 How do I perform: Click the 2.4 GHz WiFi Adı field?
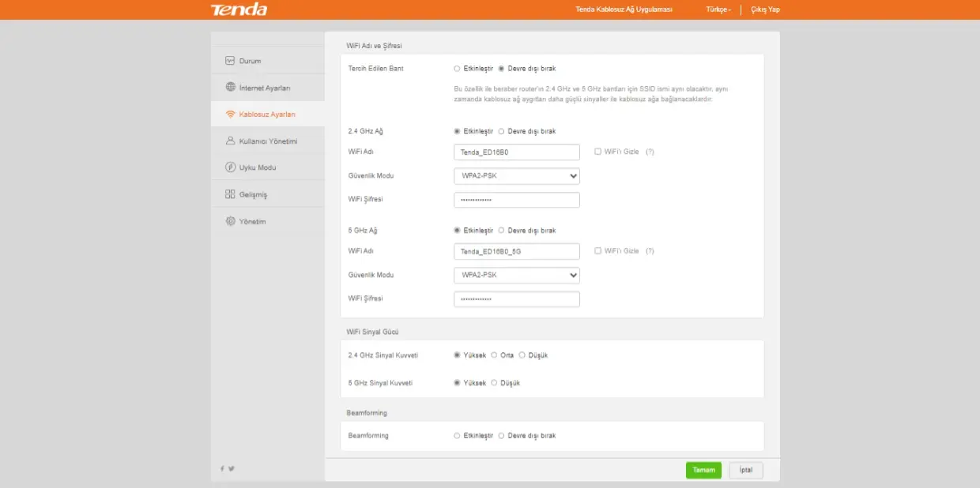tap(517, 152)
